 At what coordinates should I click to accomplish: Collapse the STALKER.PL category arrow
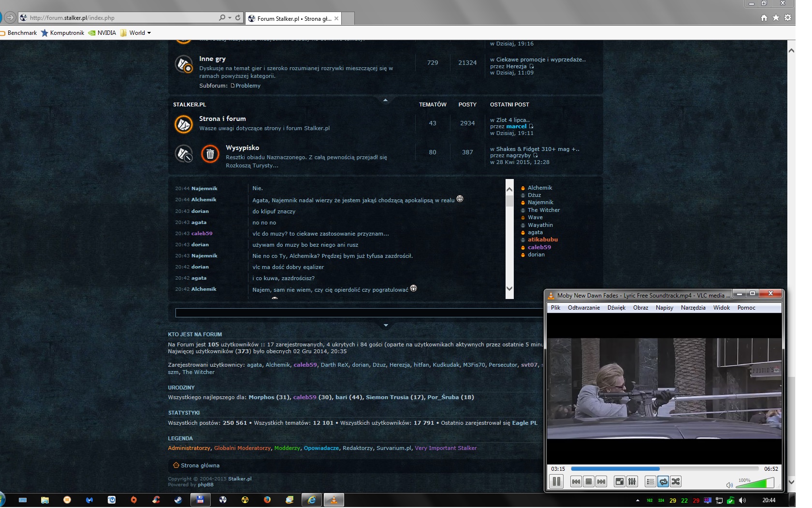tap(385, 100)
